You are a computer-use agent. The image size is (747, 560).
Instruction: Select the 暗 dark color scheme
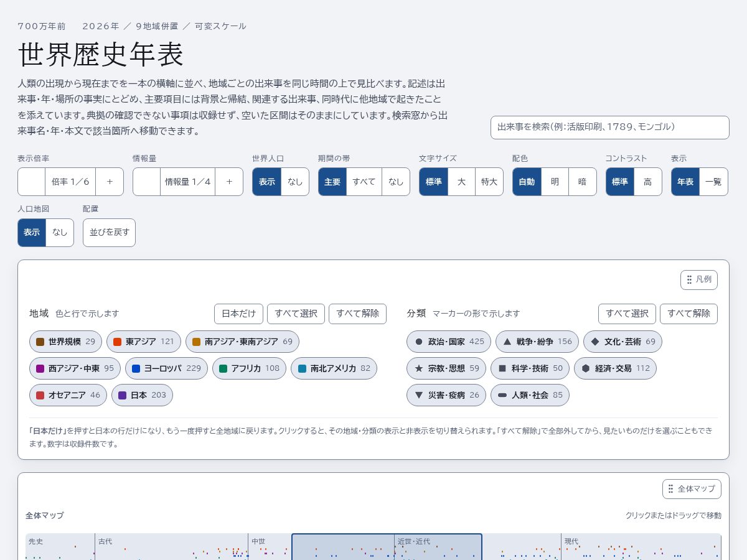(583, 182)
